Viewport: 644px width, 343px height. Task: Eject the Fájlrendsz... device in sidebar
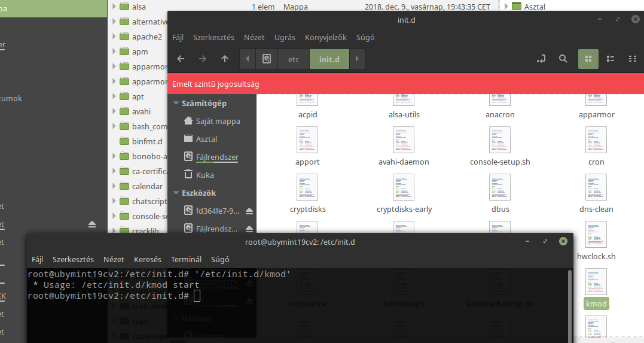click(249, 229)
